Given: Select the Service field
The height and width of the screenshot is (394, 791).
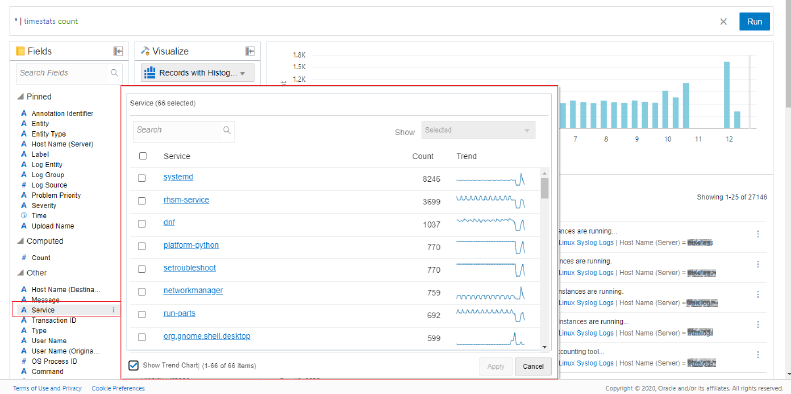Looking at the screenshot, I should 43,310.
